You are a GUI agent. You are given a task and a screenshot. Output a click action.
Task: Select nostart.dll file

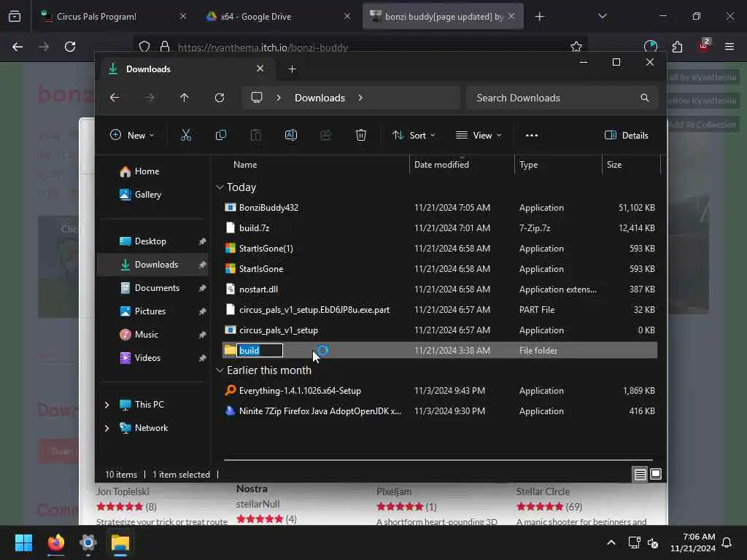(x=440, y=289)
